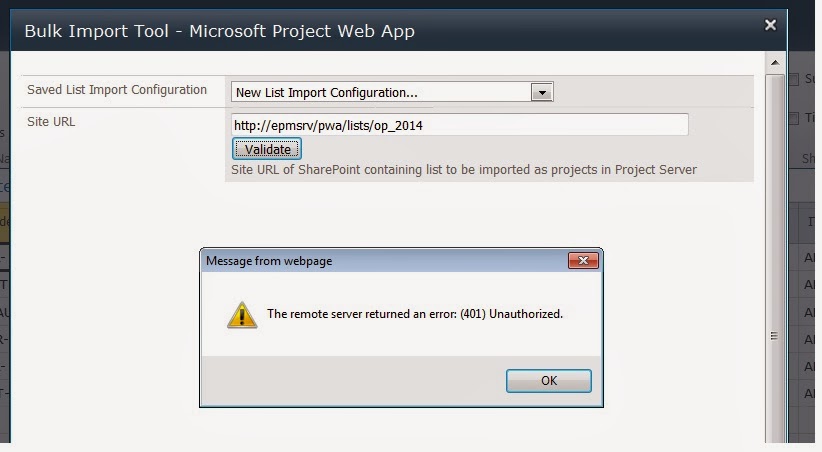The image size is (822, 452).
Task: Click the Saved List Import Configuration label
Action: click(x=117, y=90)
